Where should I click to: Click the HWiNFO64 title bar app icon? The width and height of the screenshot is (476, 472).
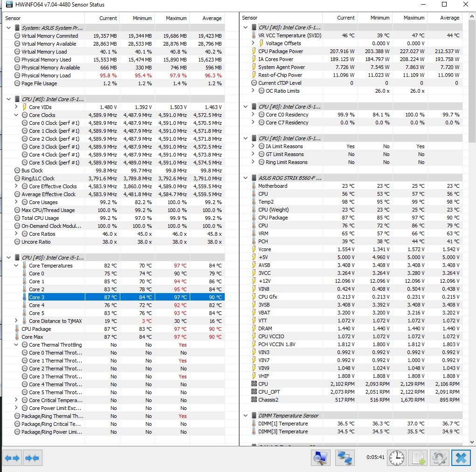pyautogui.click(x=9, y=4)
